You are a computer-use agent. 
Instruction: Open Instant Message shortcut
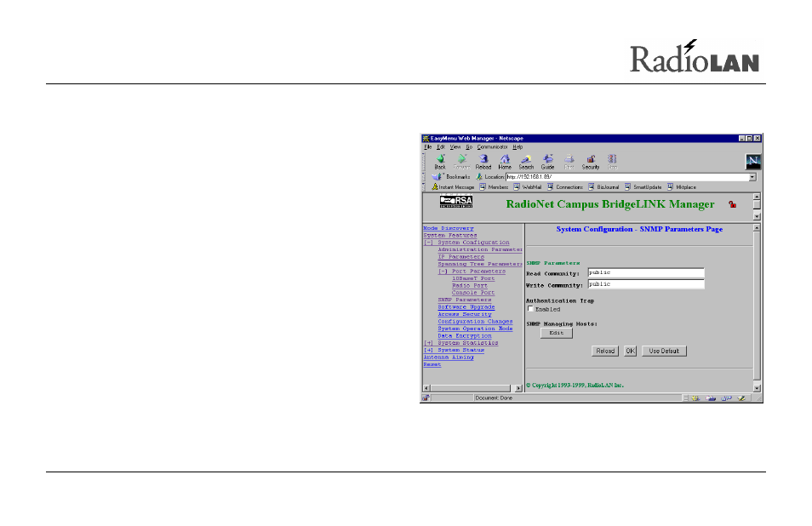click(x=453, y=187)
